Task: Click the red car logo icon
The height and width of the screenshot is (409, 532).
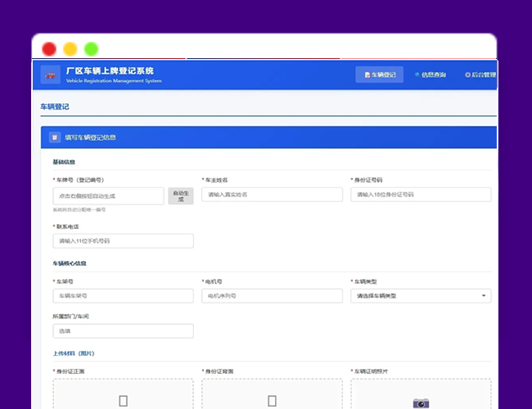Action: click(x=51, y=75)
